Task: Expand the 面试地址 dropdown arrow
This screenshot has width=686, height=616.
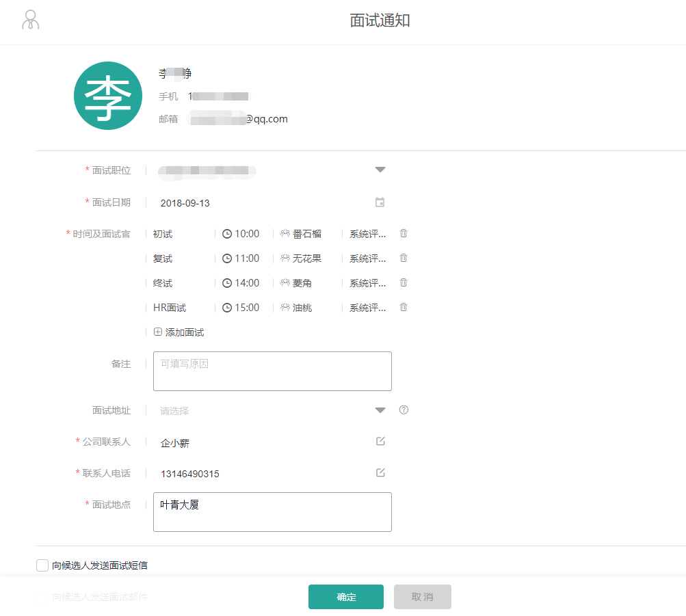Action: (380, 410)
